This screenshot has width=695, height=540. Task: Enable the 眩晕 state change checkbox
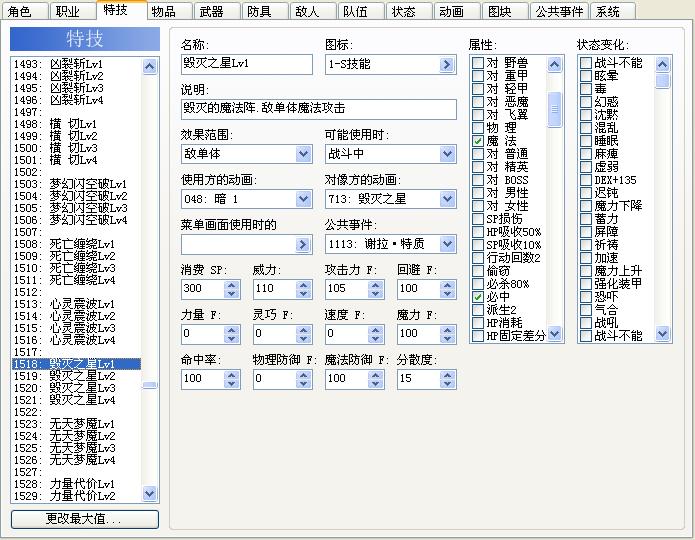(586, 76)
